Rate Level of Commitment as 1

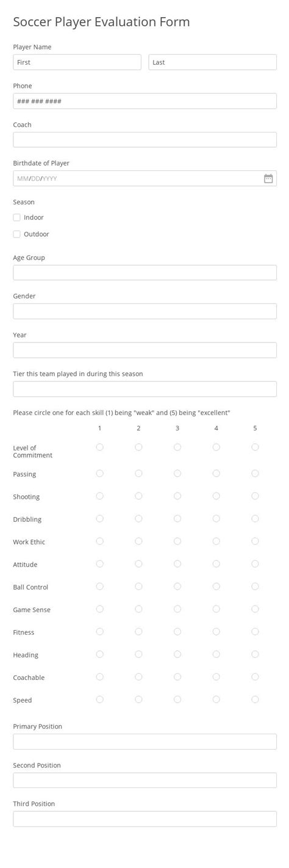click(100, 447)
